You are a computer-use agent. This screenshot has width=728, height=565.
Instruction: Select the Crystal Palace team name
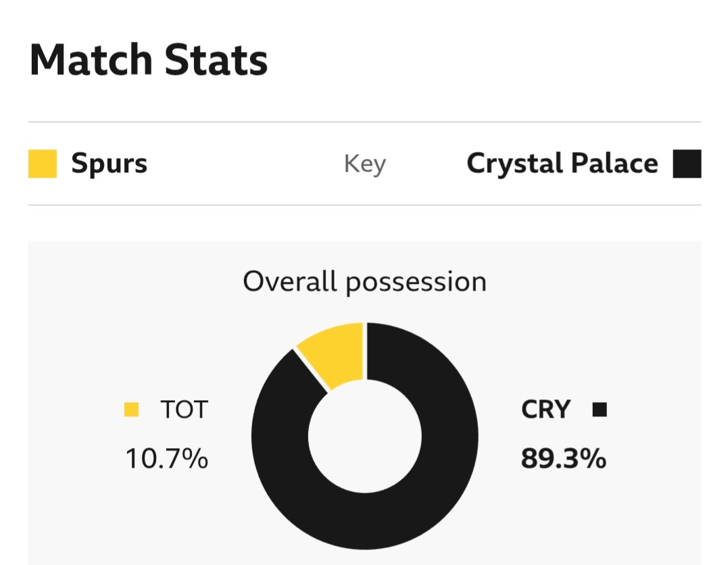coord(562,164)
